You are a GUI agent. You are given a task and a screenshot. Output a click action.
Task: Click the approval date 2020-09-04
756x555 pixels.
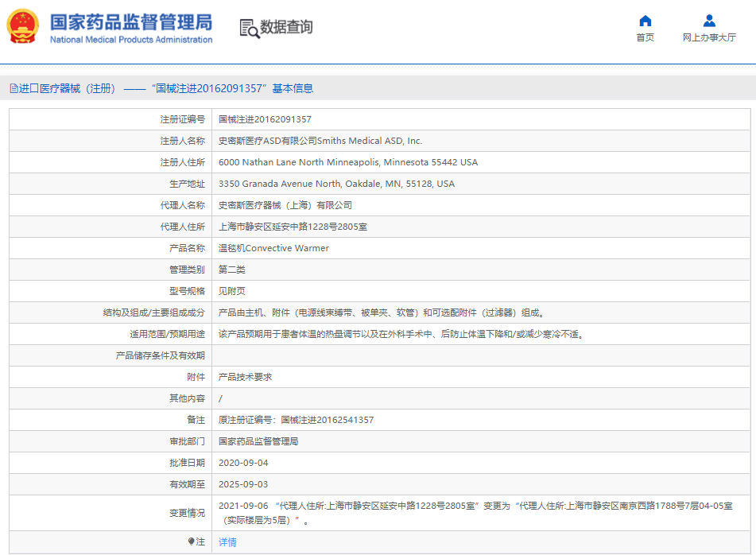point(243,463)
